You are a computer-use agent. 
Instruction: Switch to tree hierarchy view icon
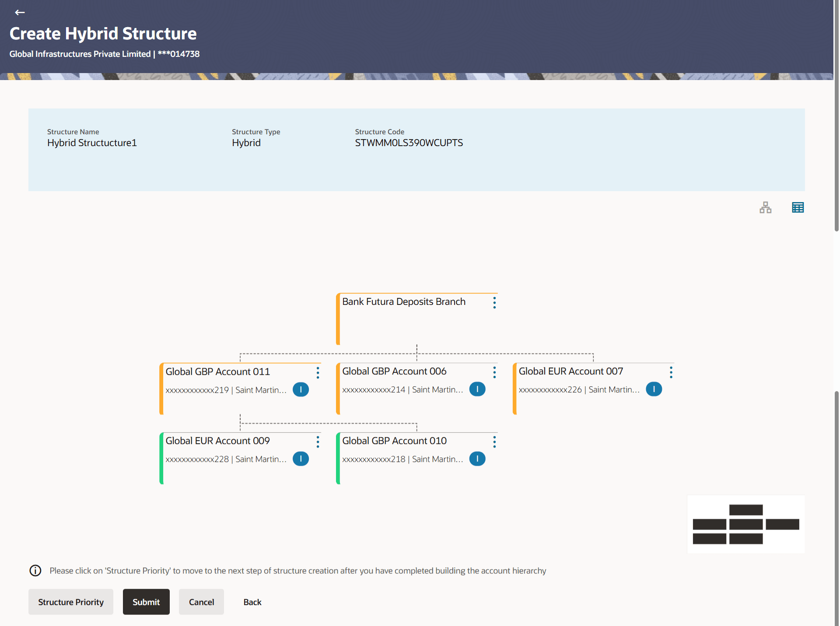tap(765, 207)
